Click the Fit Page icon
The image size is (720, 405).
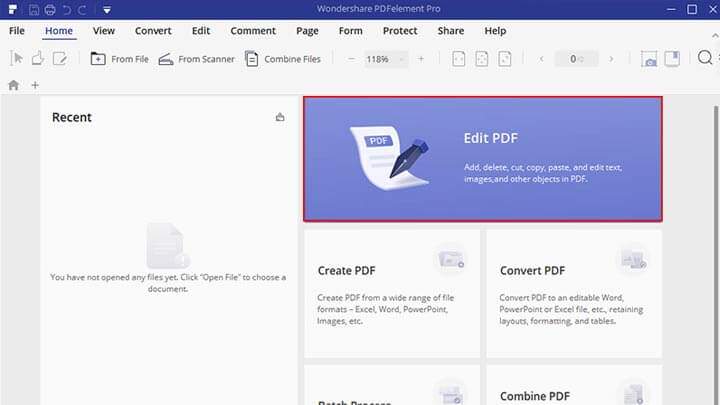pos(482,59)
